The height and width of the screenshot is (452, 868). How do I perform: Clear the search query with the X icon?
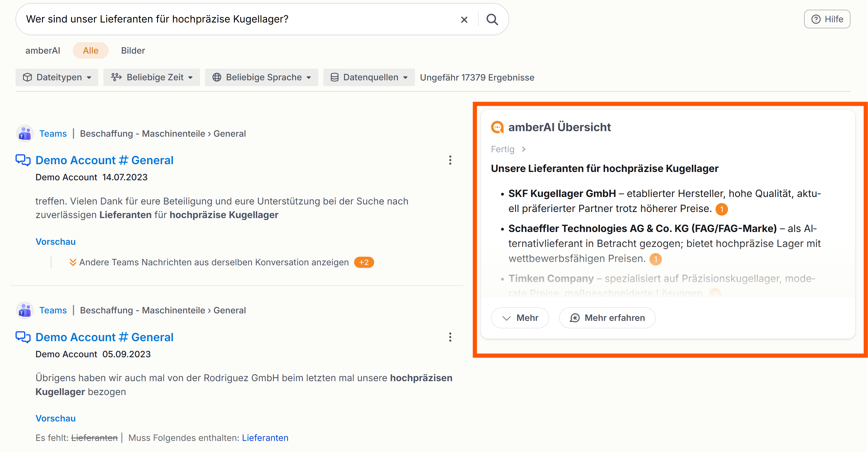click(x=464, y=19)
